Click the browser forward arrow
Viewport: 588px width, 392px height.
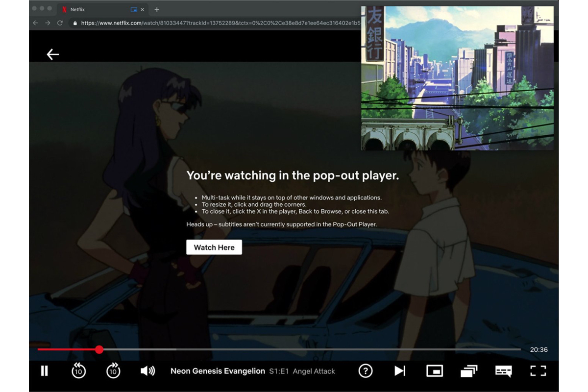tap(48, 23)
